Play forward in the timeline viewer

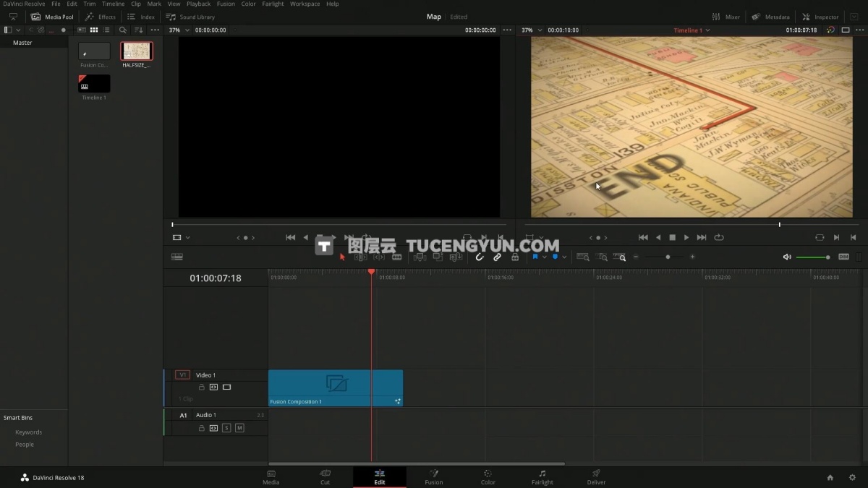click(686, 237)
